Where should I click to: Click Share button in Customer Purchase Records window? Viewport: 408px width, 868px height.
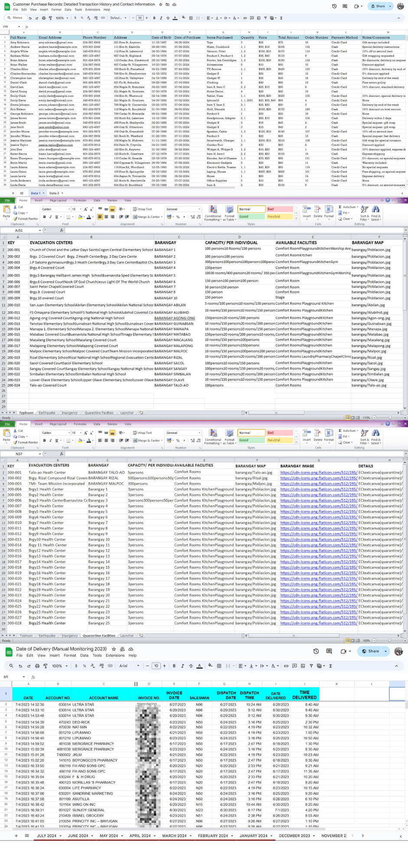(378, 6)
